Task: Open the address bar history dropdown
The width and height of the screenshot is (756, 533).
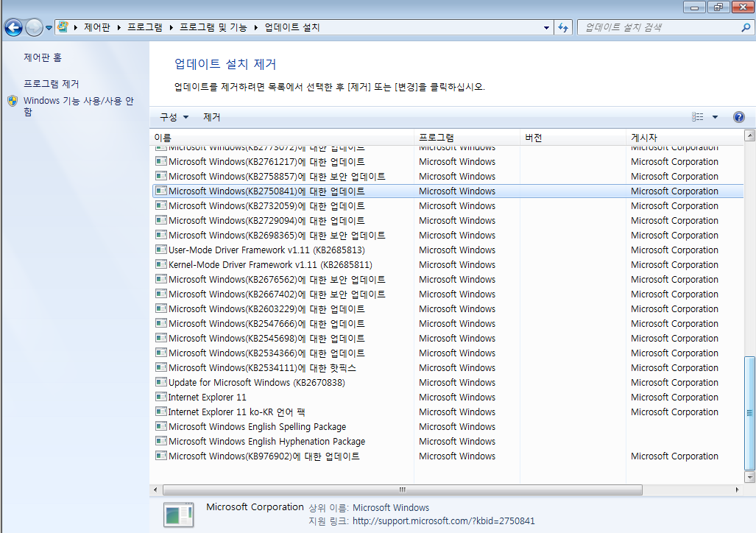Action: tap(546, 28)
